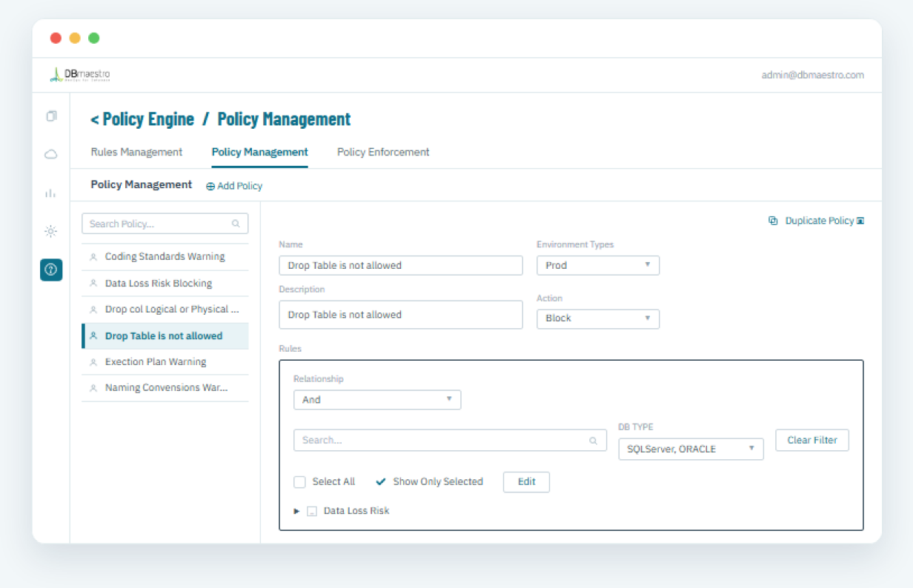Go back via Policy Engine breadcrumb

[x=142, y=119]
